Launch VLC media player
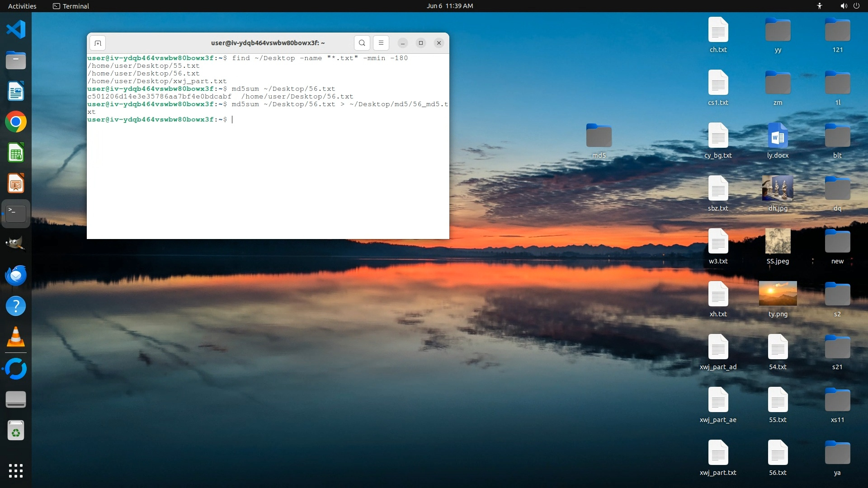Image resolution: width=868 pixels, height=488 pixels. coord(16,337)
